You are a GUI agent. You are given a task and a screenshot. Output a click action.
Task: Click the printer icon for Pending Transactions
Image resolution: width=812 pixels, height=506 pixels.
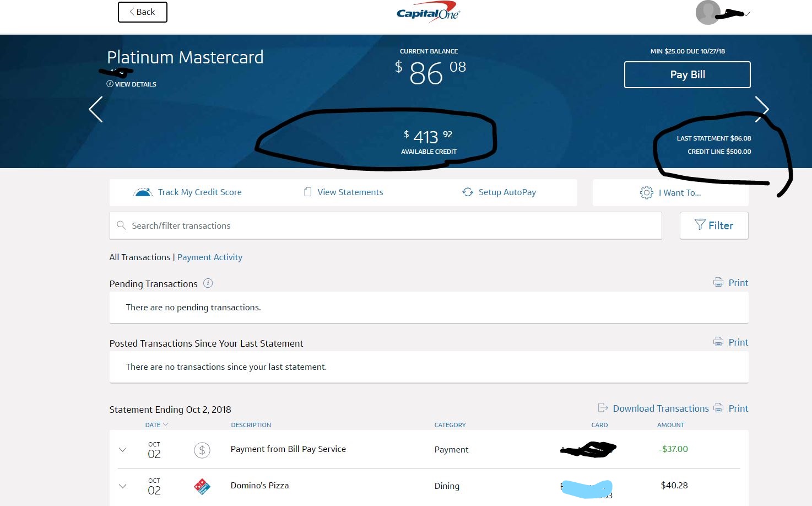(x=718, y=283)
